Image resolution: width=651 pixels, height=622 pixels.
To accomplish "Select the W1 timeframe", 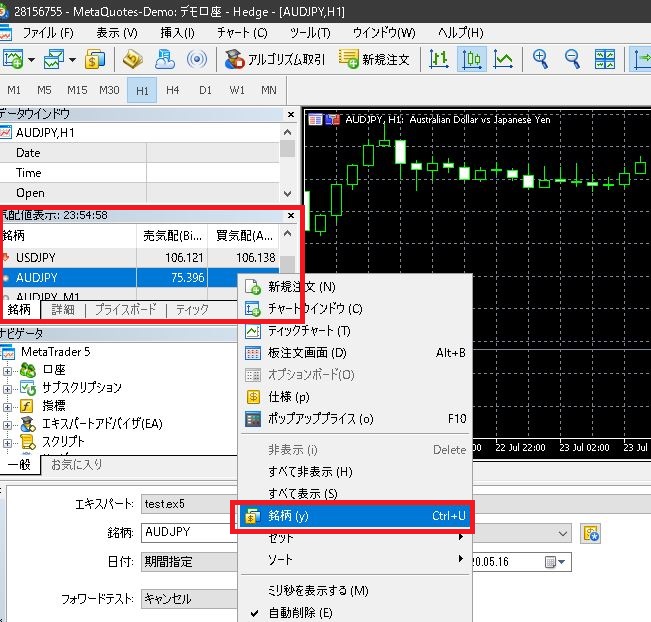I will click(237, 90).
